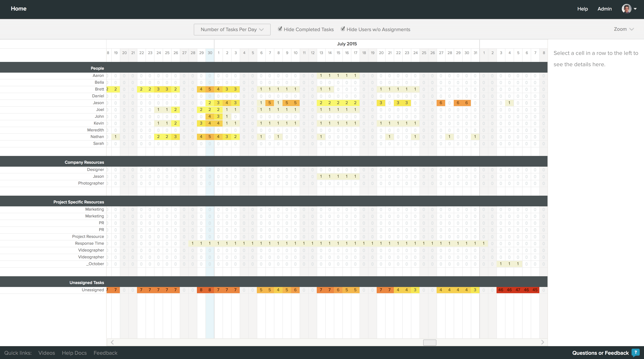Click the user profile avatar
The image size is (644, 359).
(626, 9)
